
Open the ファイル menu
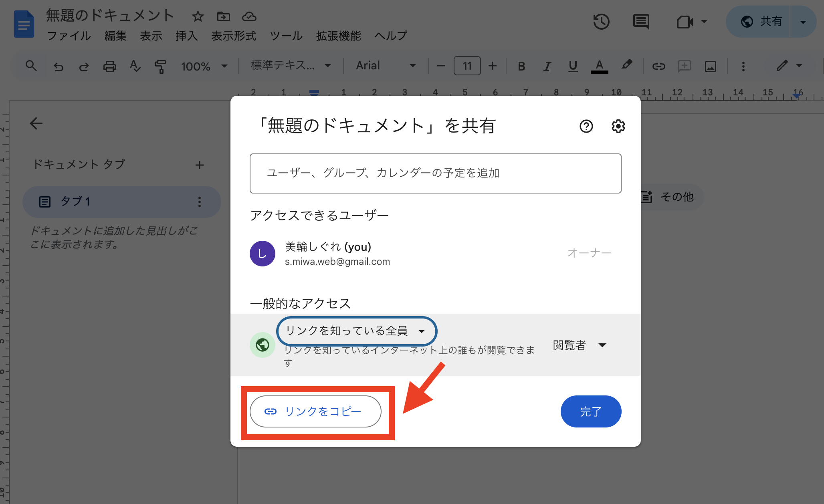[x=69, y=36]
